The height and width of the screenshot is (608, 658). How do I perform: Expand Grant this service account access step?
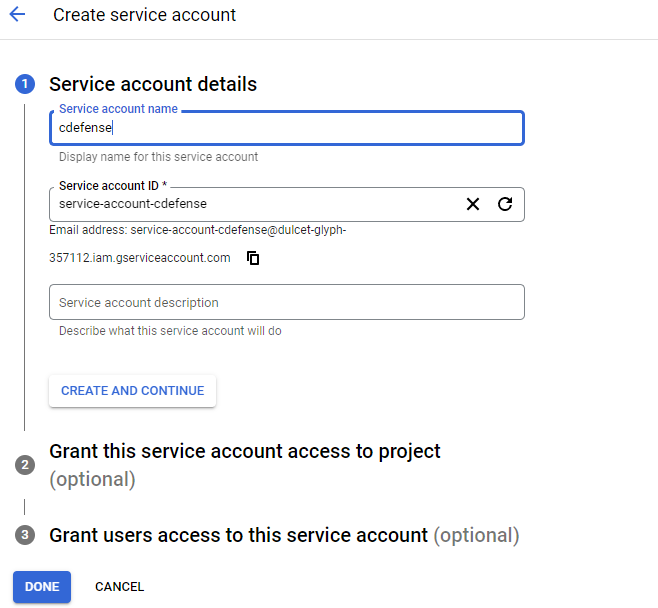coord(245,465)
